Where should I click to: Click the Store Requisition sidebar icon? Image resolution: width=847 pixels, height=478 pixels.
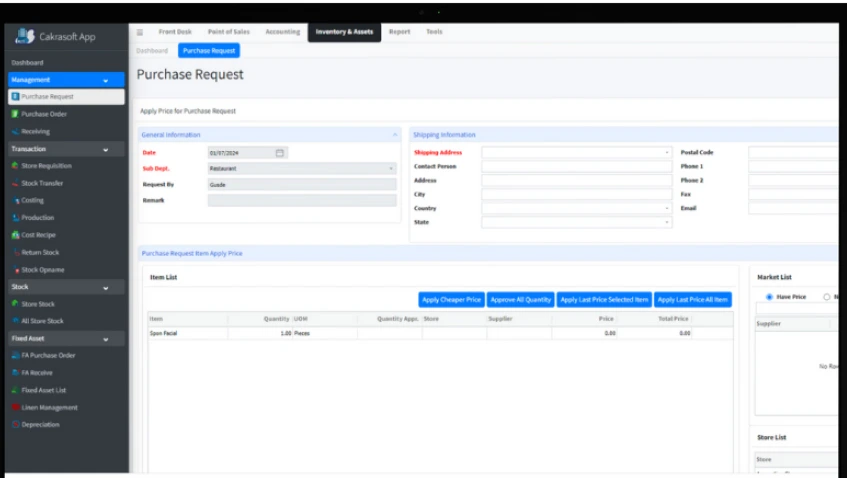[x=15, y=166]
